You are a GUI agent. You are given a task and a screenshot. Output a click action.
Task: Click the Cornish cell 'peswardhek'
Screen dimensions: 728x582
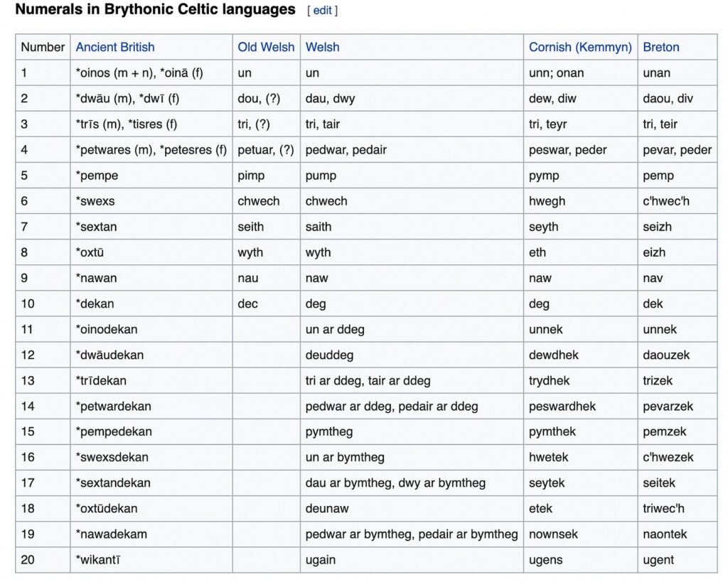click(x=562, y=406)
